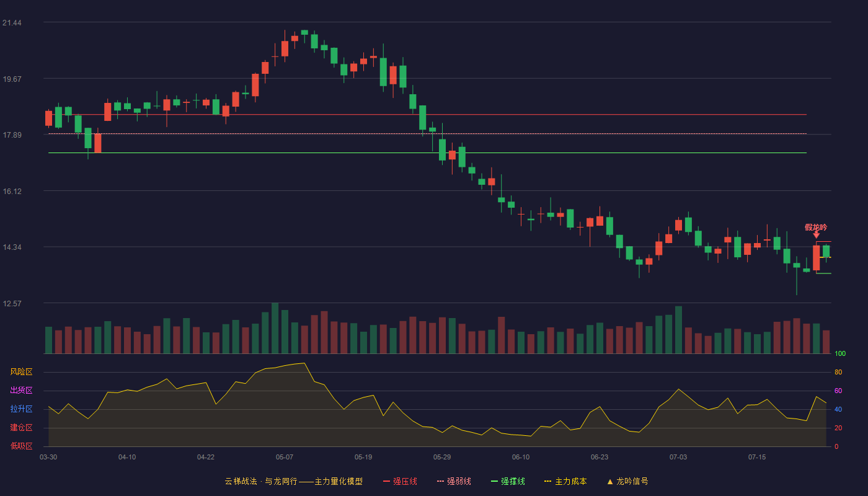Click the 03-30 date axis label

(48, 457)
